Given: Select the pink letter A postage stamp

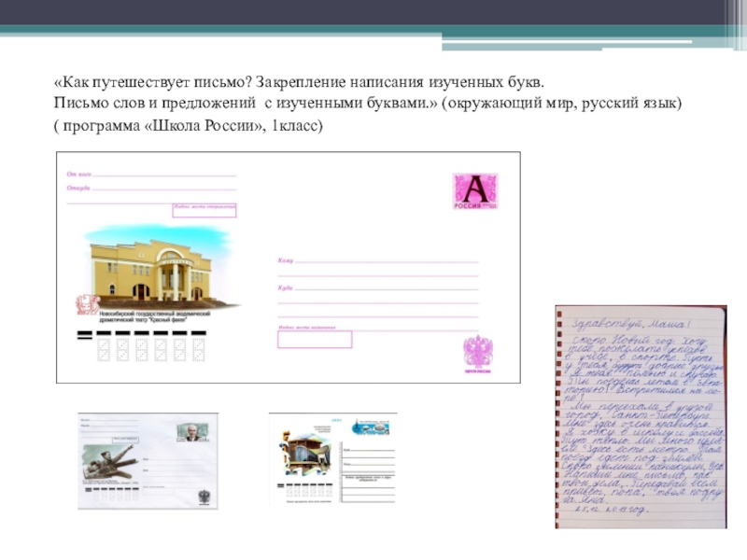Looking at the screenshot, I should [x=475, y=191].
